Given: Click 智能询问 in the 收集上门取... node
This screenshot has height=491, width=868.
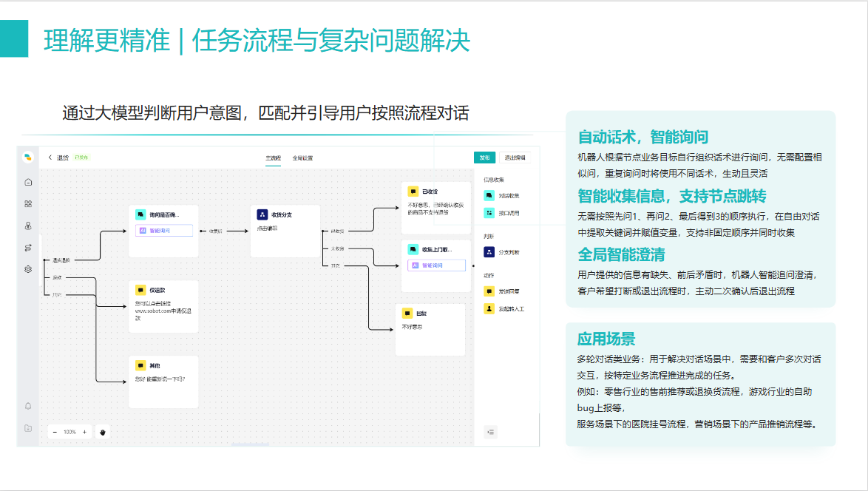Looking at the screenshot, I should pyautogui.click(x=437, y=265).
